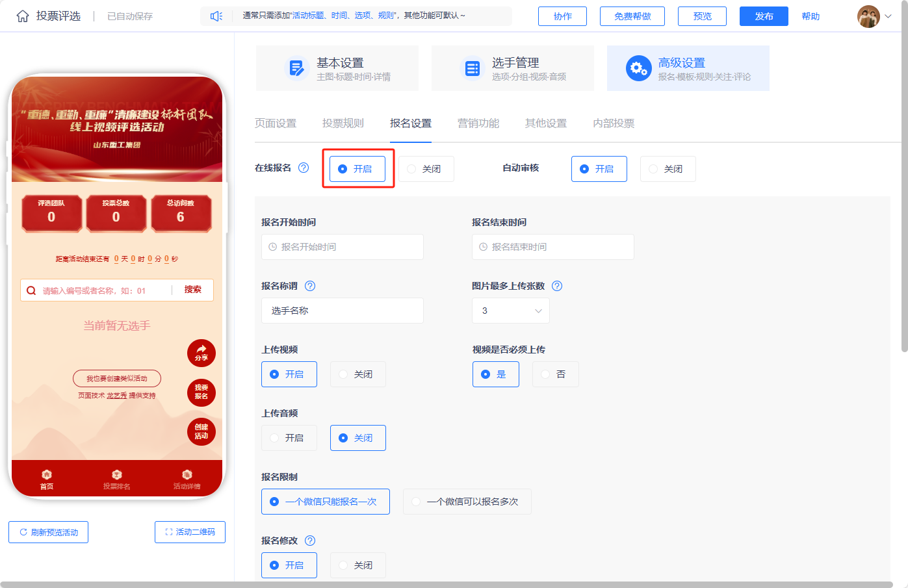Image resolution: width=908 pixels, height=588 pixels.
Task: Select 开启 for 上传音频
Action: [289, 438]
